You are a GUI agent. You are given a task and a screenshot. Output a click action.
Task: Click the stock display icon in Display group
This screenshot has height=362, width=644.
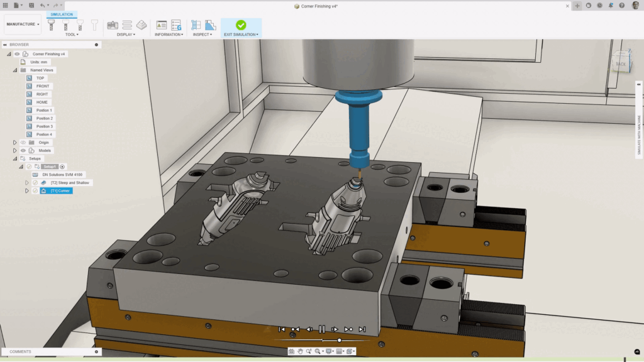click(142, 25)
